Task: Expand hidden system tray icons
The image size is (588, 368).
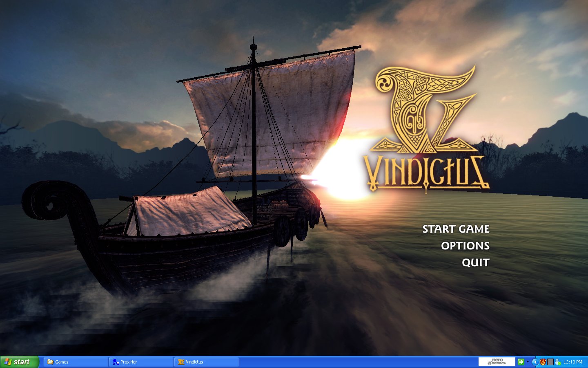Action: (535, 362)
